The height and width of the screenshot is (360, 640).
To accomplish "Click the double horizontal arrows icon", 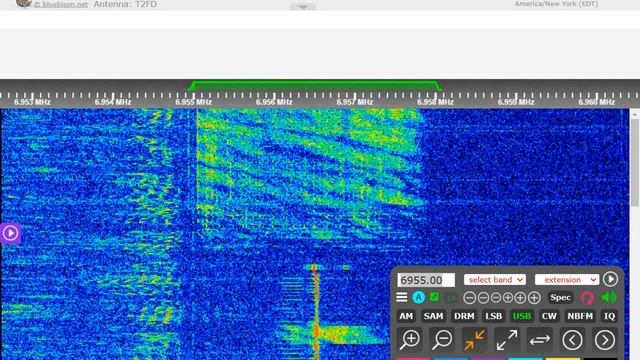I will pos(540,340).
